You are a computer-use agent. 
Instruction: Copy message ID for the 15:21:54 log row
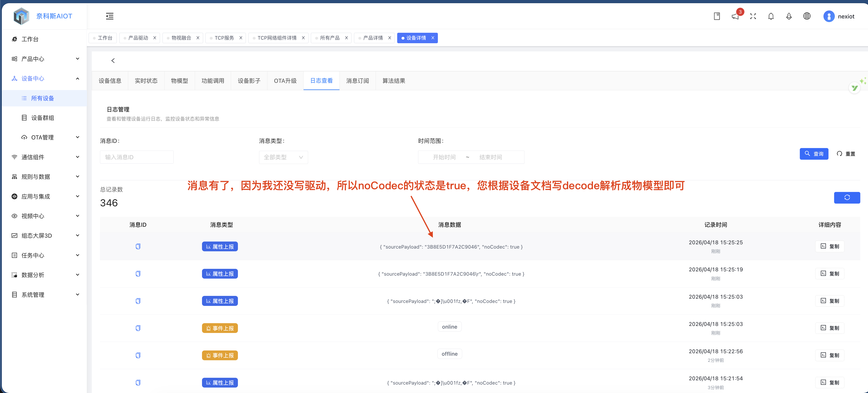pos(138,383)
